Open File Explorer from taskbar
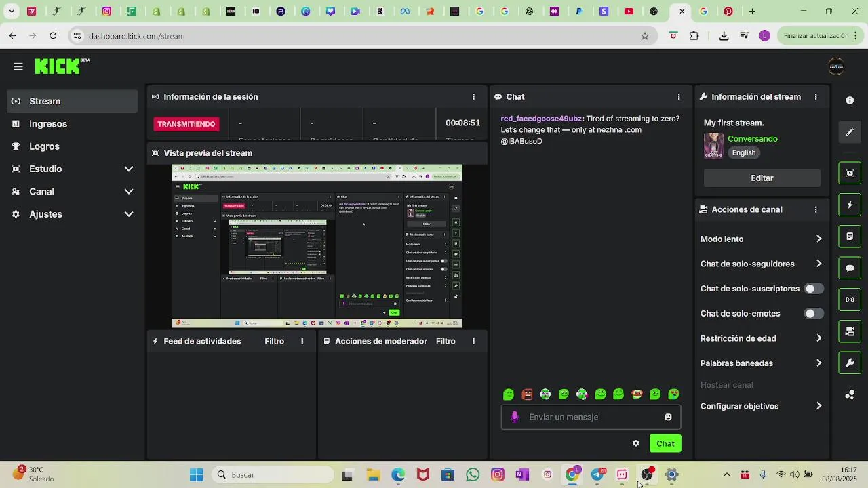 point(373,475)
